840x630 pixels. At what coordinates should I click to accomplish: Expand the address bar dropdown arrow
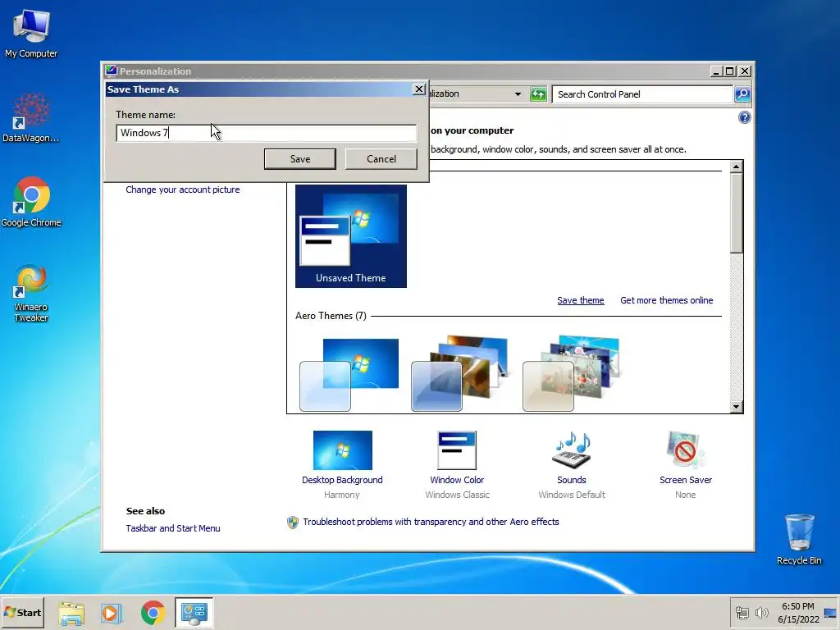coord(518,94)
